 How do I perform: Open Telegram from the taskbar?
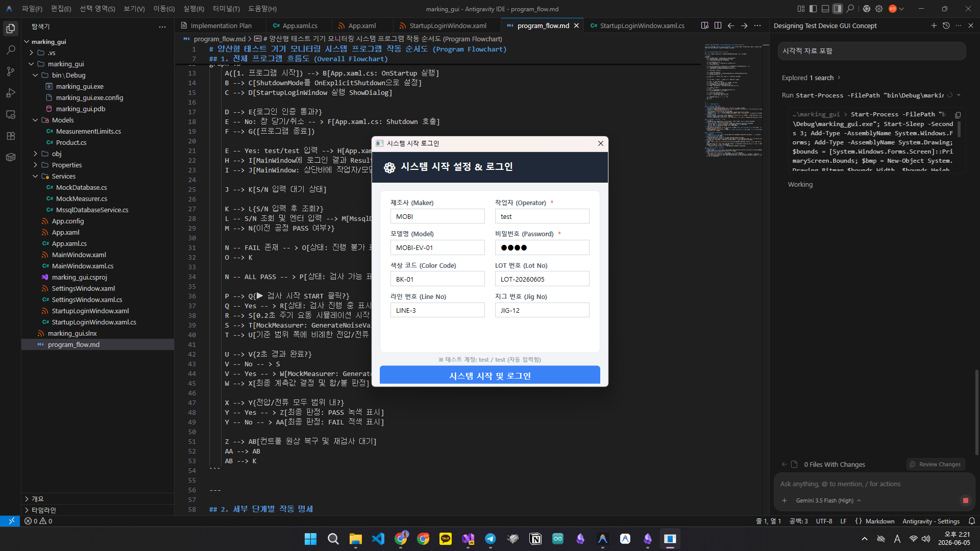click(x=491, y=539)
